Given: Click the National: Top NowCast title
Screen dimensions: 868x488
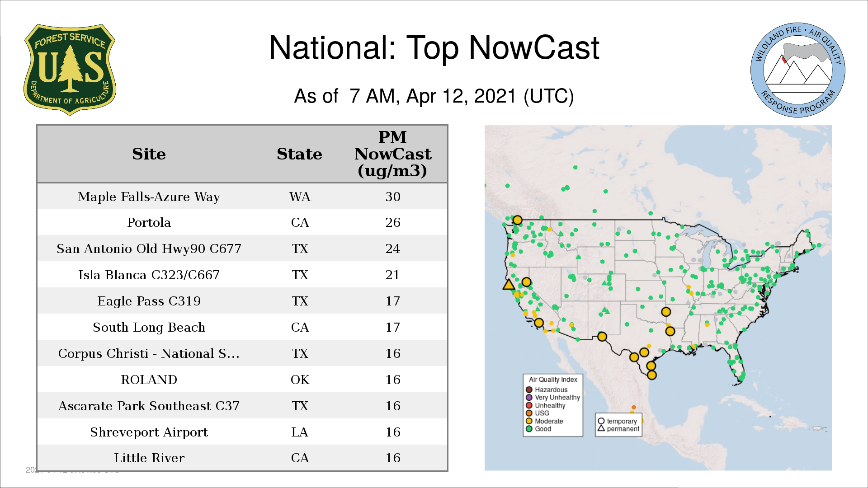Looking at the screenshot, I should coord(434,48).
